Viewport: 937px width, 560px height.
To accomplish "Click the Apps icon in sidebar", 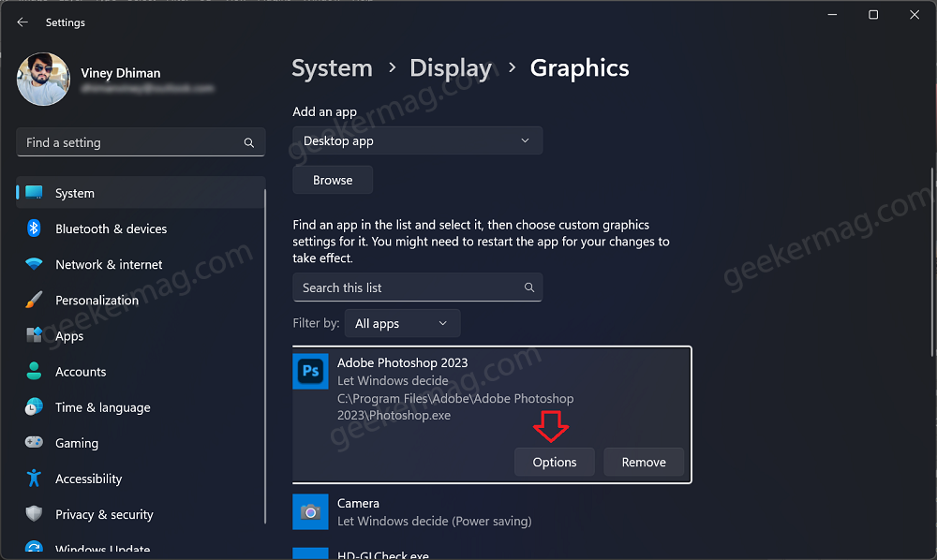I will pyautogui.click(x=34, y=335).
